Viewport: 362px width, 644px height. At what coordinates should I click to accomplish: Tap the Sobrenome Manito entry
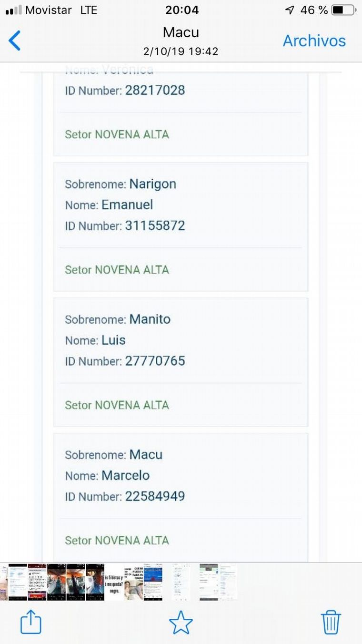click(118, 319)
